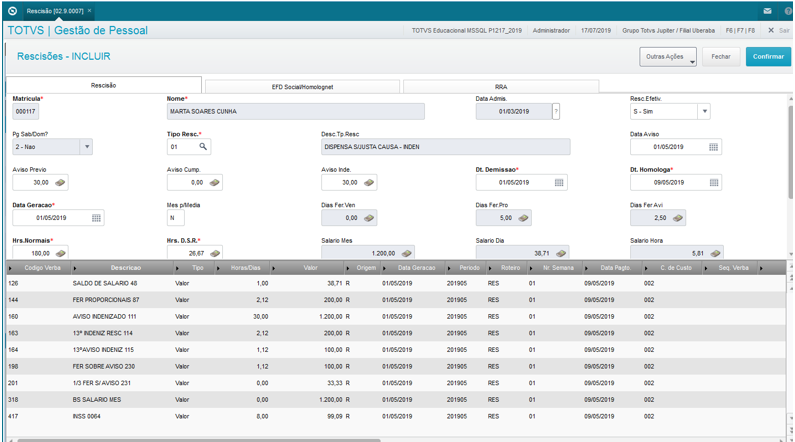Click the Administrador user label

pos(551,30)
